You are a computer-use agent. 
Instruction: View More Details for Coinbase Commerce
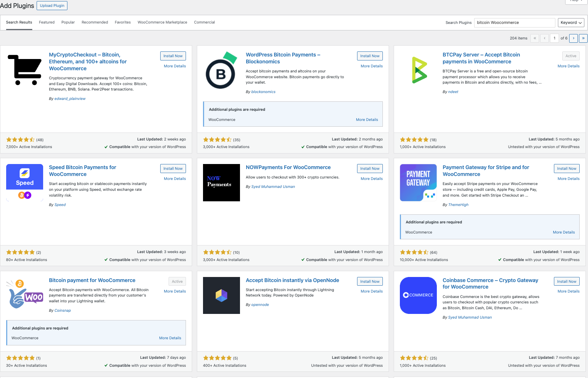pyautogui.click(x=568, y=291)
